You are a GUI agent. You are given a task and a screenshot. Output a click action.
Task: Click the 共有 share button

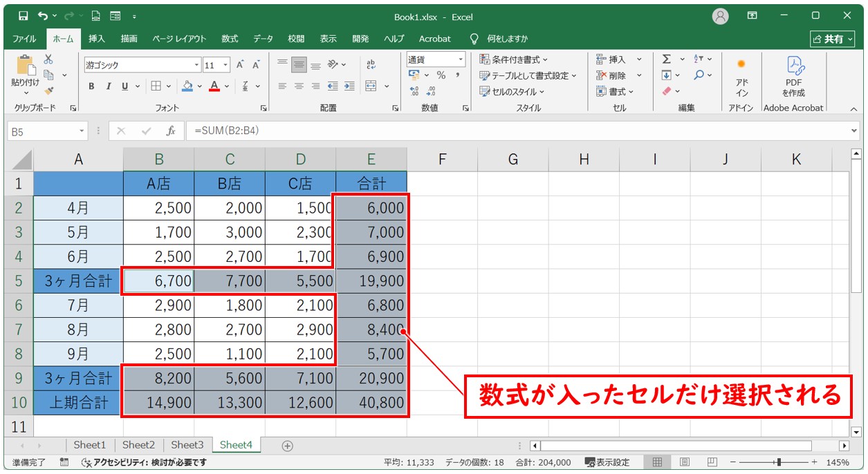(x=833, y=39)
